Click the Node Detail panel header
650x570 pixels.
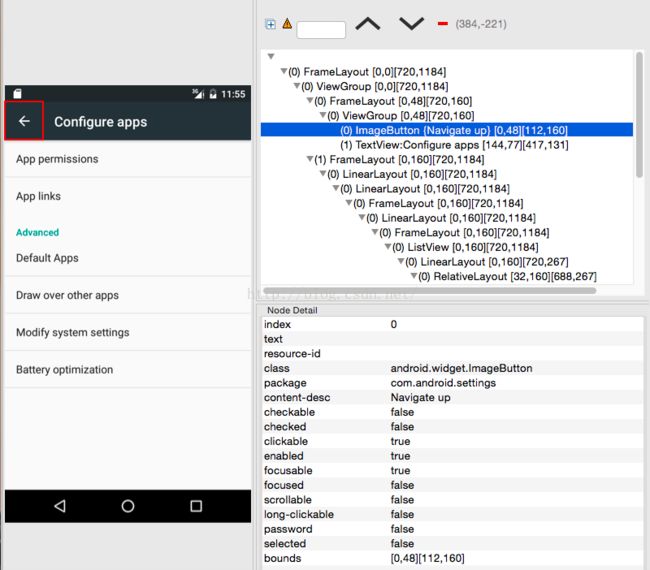click(292, 310)
